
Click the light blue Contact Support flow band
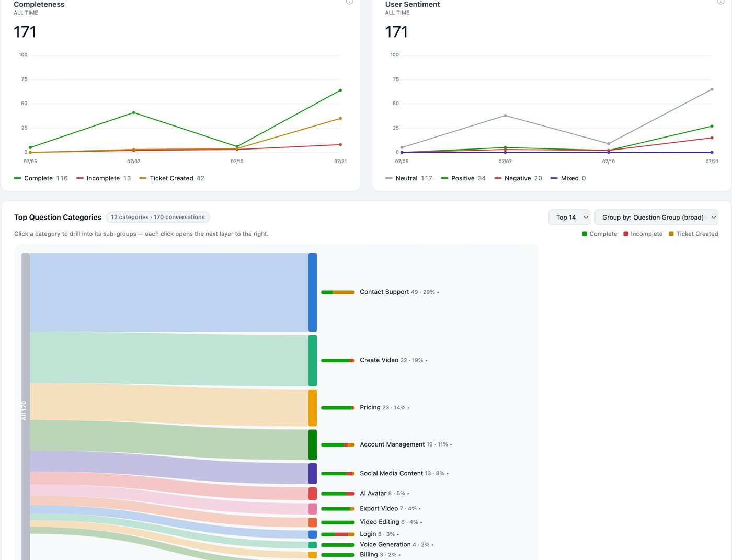click(169, 292)
